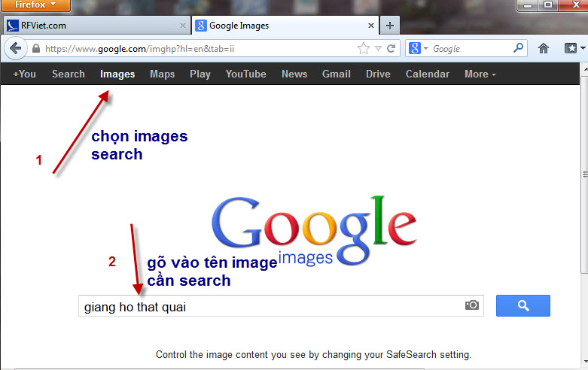Select Maps in the Google navigation bar
Viewport: 588px width, 370px height.
point(162,74)
